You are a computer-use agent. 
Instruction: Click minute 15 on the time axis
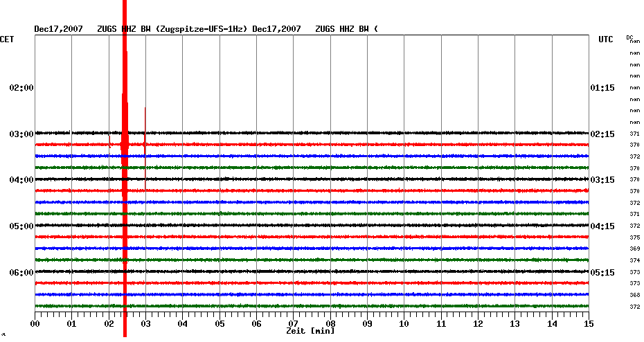tap(589, 324)
